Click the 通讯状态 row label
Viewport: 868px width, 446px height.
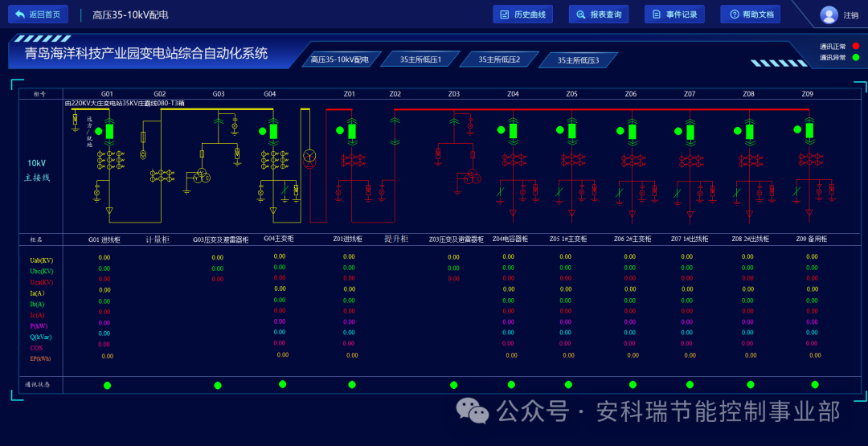tap(38, 385)
